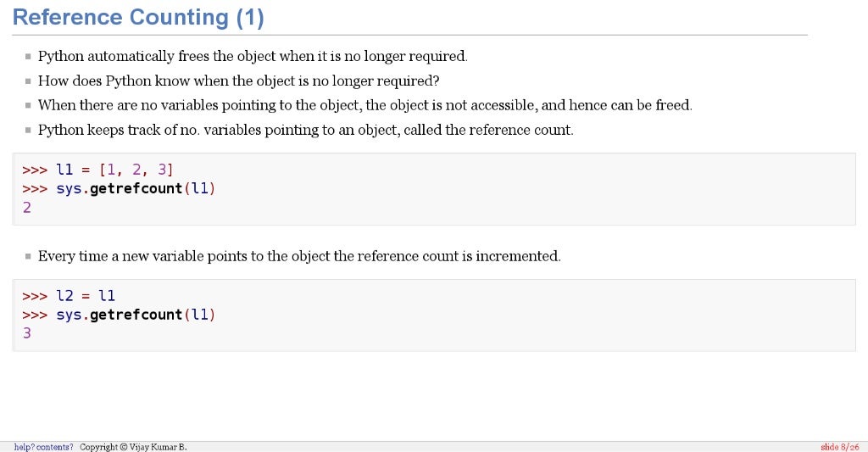Click the slide 8/26 indicator

coord(840,447)
